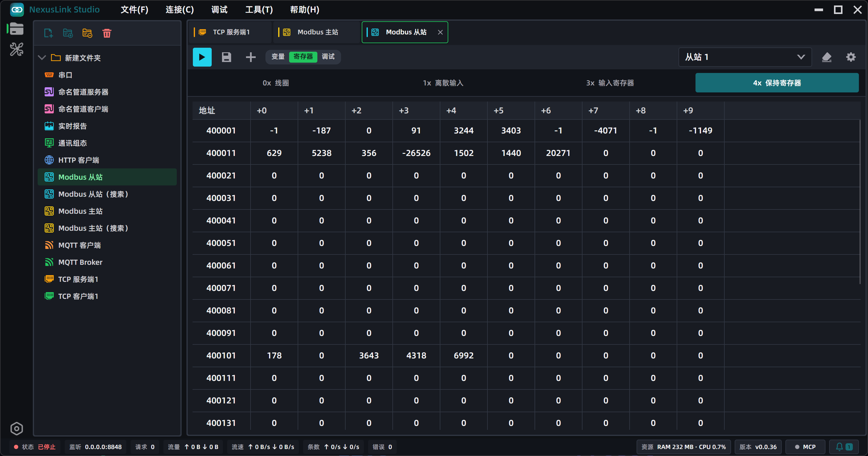868x456 pixels.
Task: Click the notification bell icon
Action: click(x=839, y=447)
